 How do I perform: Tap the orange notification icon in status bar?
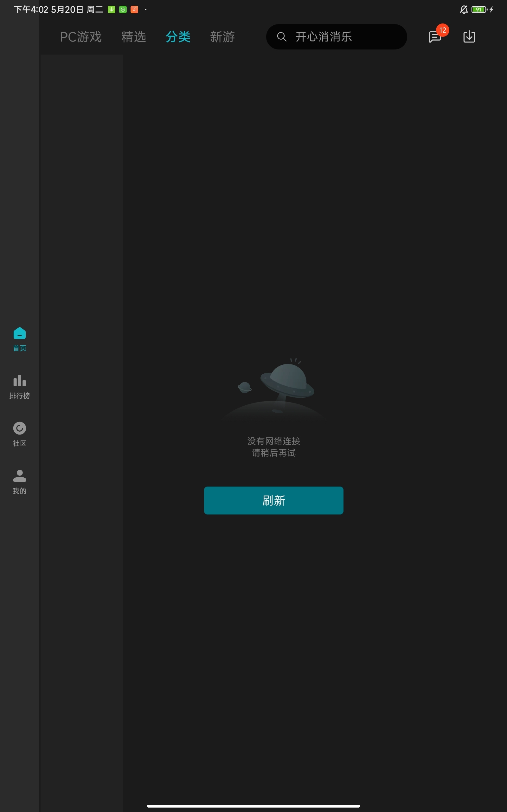pos(134,10)
